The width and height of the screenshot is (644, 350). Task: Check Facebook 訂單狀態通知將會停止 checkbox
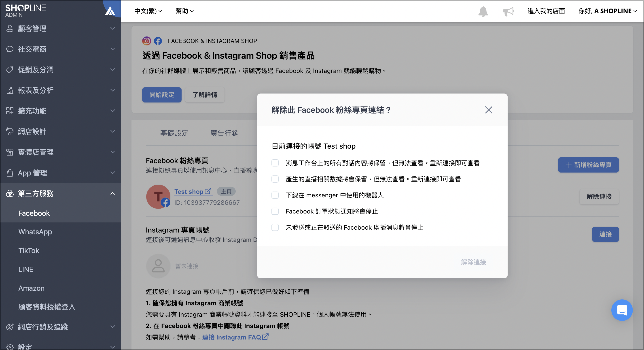pyautogui.click(x=275, y=211)
